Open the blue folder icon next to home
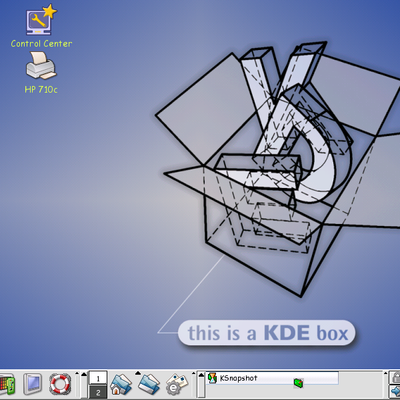 [x=149, y=384]
